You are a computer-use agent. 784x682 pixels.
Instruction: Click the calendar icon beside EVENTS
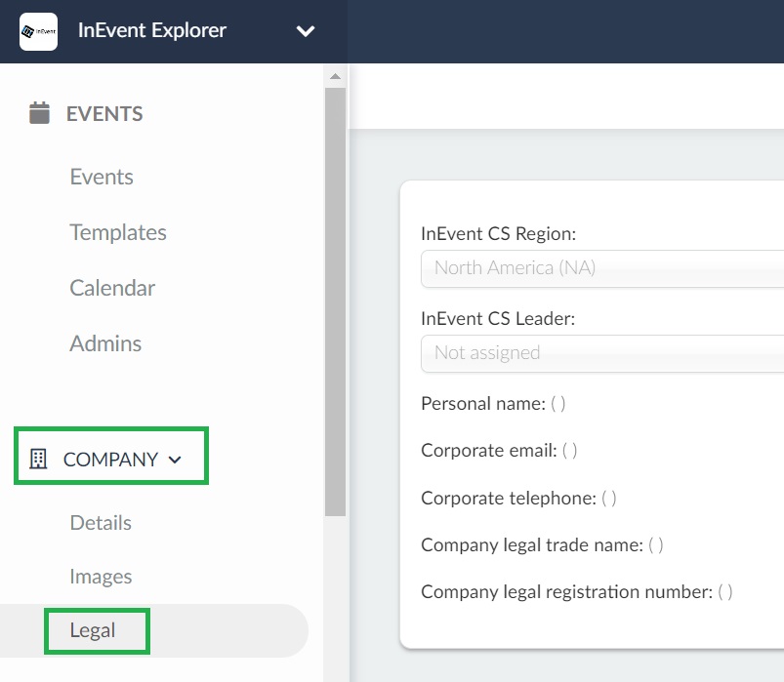pyautogui.click(x=39, y=113)
